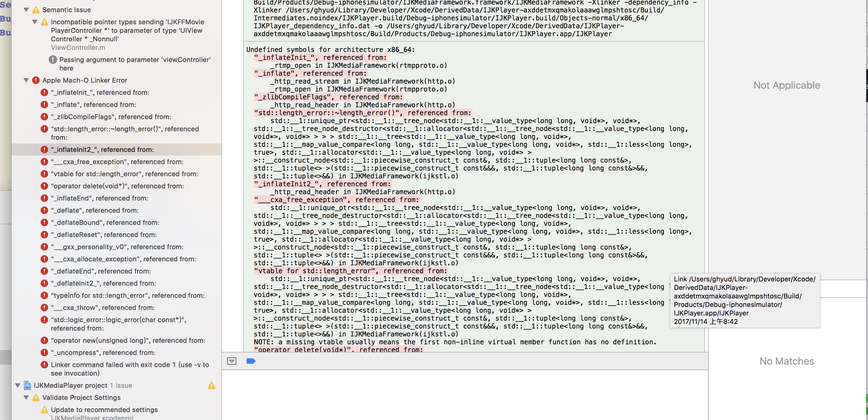Click the error icon beside "_inflateInit_"
Image resolution: width=868 pixels, height=420 pixels.
44,92
